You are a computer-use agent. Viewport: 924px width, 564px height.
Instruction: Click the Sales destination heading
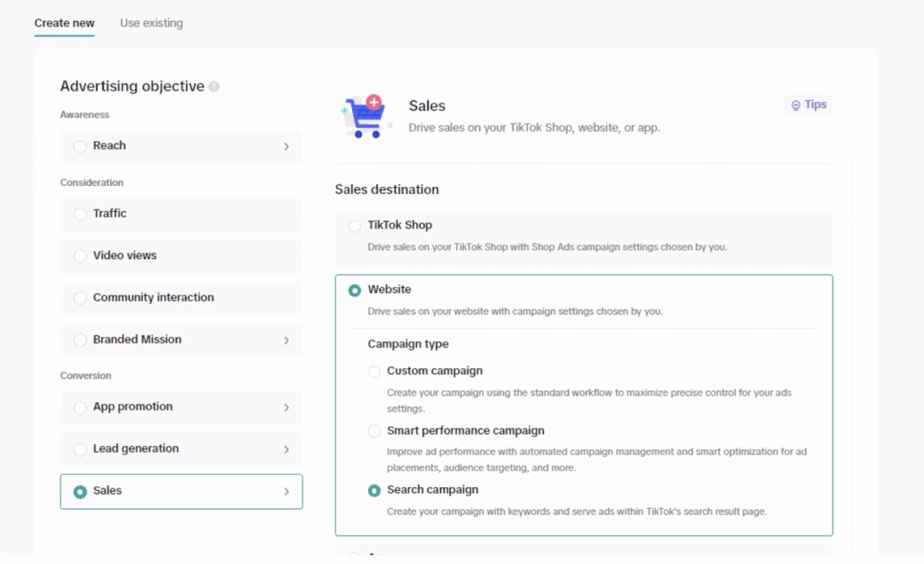coord(386,190)
